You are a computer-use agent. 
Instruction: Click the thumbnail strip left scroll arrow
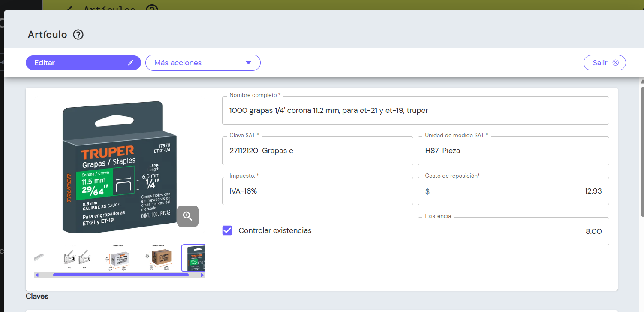37,275
